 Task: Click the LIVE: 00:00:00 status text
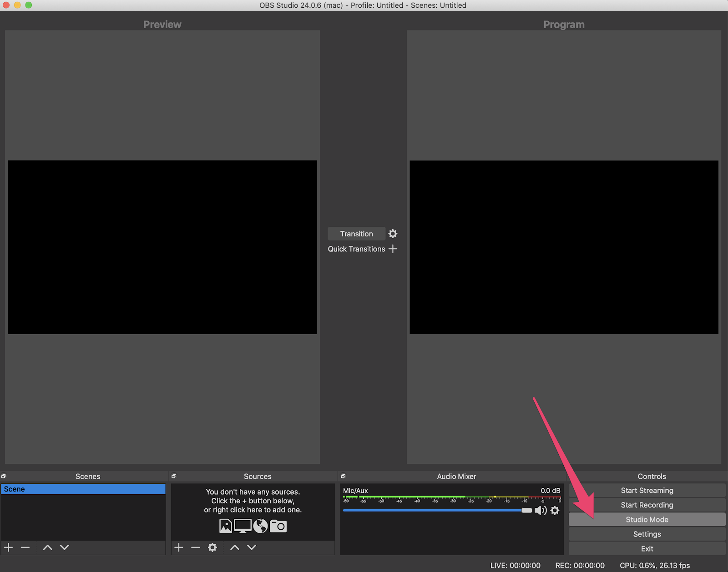pyautogui.click(x=516, y=566)
